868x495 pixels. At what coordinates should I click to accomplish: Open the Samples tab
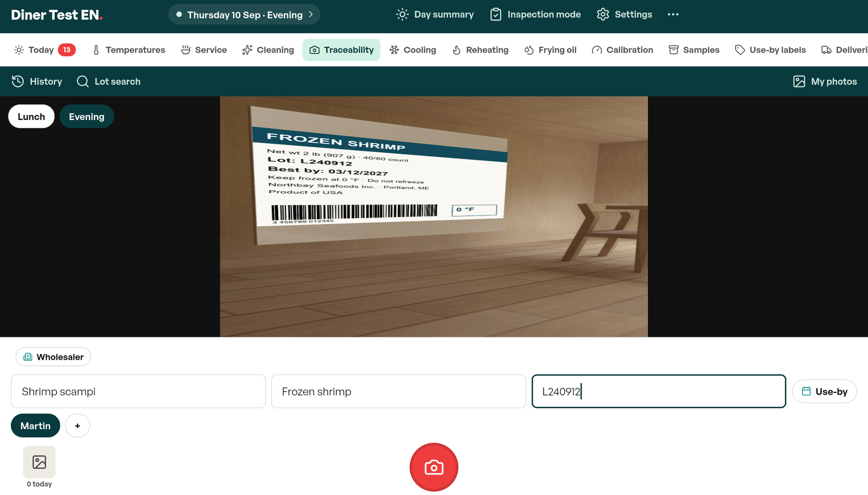[x=694, y=50]
